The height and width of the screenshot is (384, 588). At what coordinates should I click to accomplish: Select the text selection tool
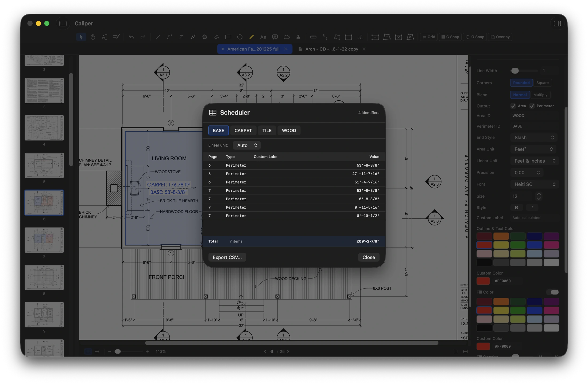(104, 37)
